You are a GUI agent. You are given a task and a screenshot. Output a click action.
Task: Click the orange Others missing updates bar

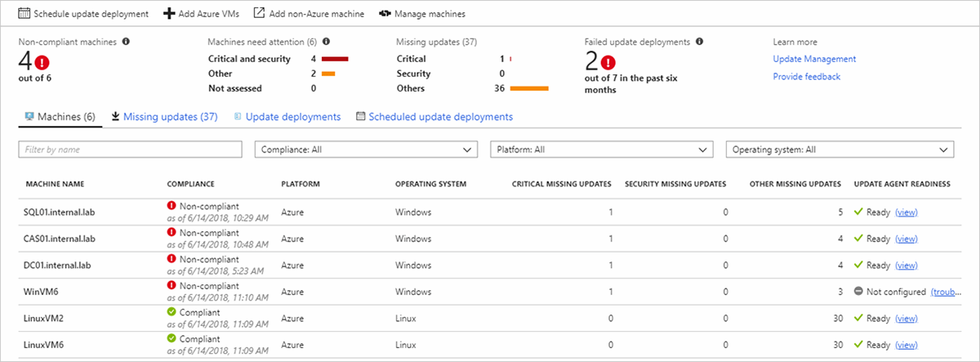529,88
